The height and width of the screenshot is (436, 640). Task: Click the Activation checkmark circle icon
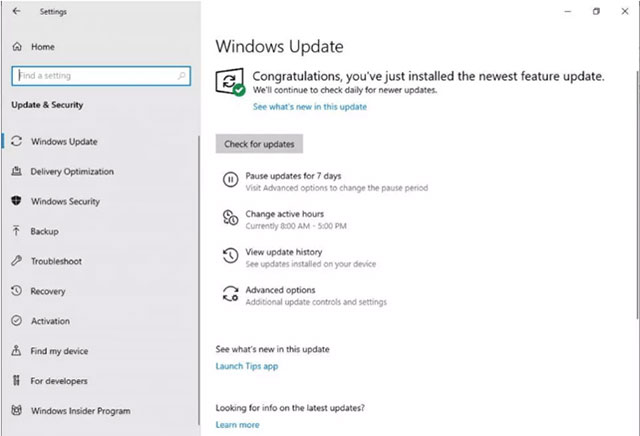[x=16, y=320]
